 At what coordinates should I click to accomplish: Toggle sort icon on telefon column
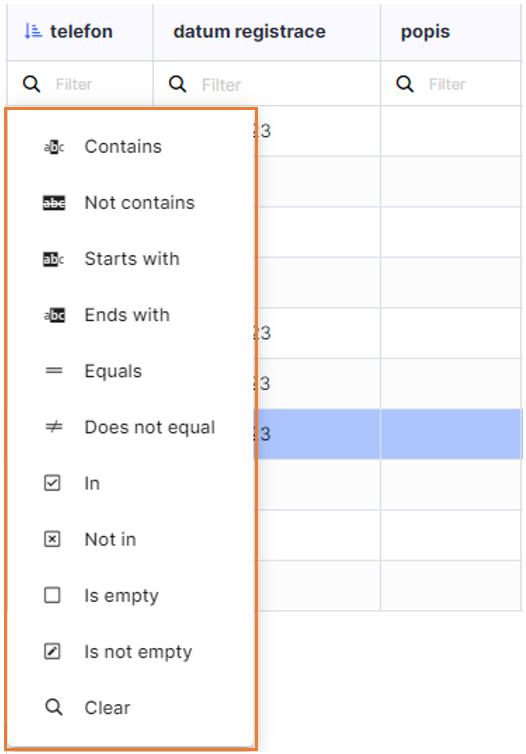33,32
